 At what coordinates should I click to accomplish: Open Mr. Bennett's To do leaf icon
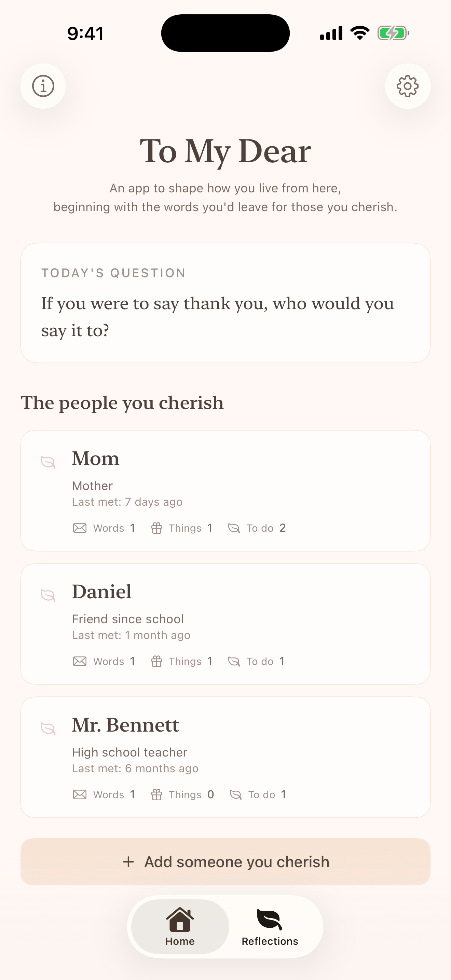click(235, 794)
